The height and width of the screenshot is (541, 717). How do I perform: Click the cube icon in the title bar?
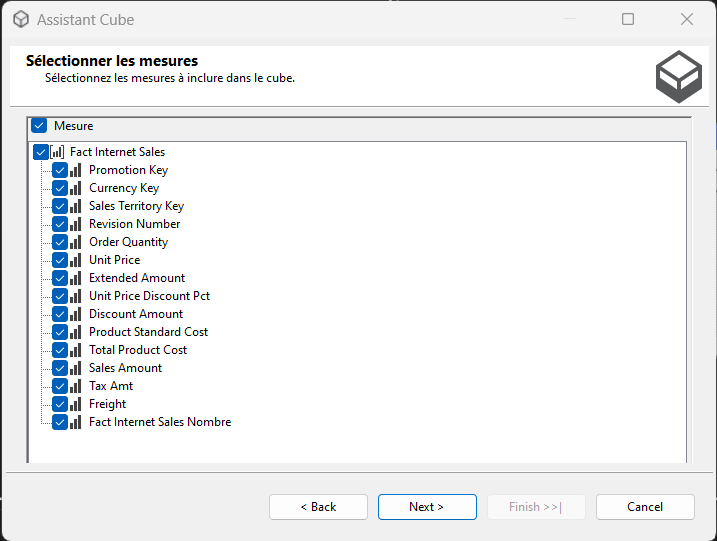pos(21,20)
